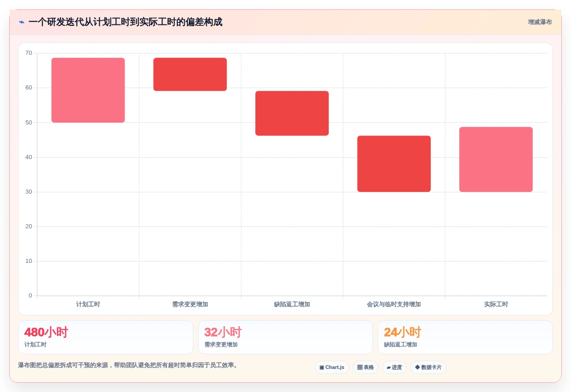Click the 瀑布图 description sentence

[x=129, y=365]
